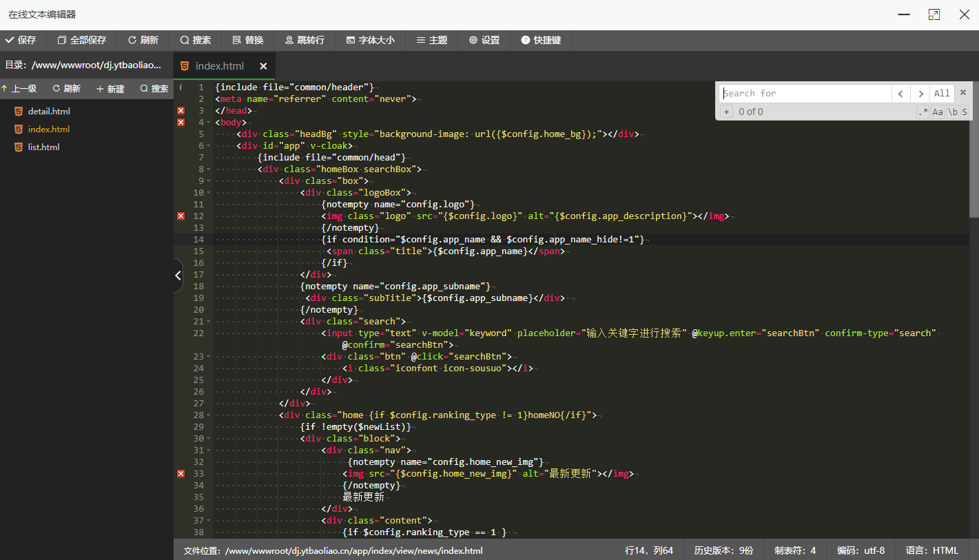Open the 字体大小 font size option
Viewport: 979px width, 560px height.
[x=371, y=40]
